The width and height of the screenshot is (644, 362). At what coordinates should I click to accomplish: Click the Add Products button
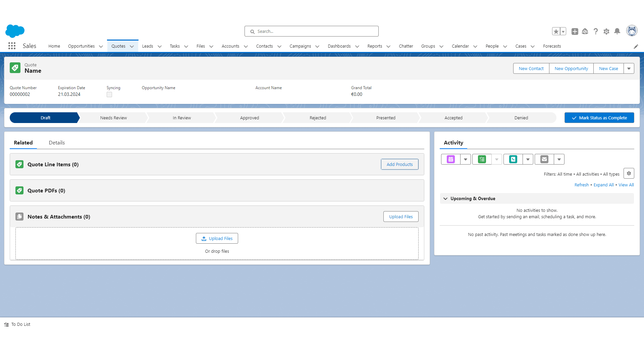pyautogui.click(x=399, y=164)
